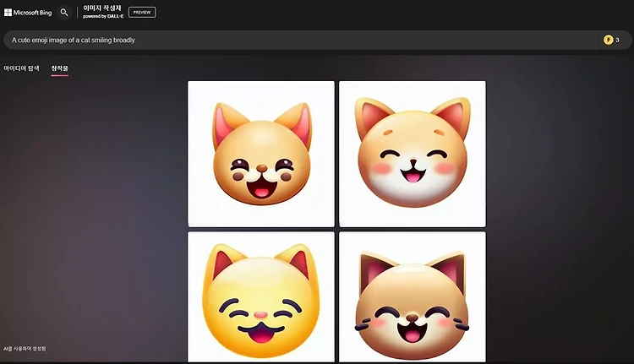The height and width of the screenshot is (364, 634).
Task: Open the white-chinned cat with pink blush
Action: [413, 154]
